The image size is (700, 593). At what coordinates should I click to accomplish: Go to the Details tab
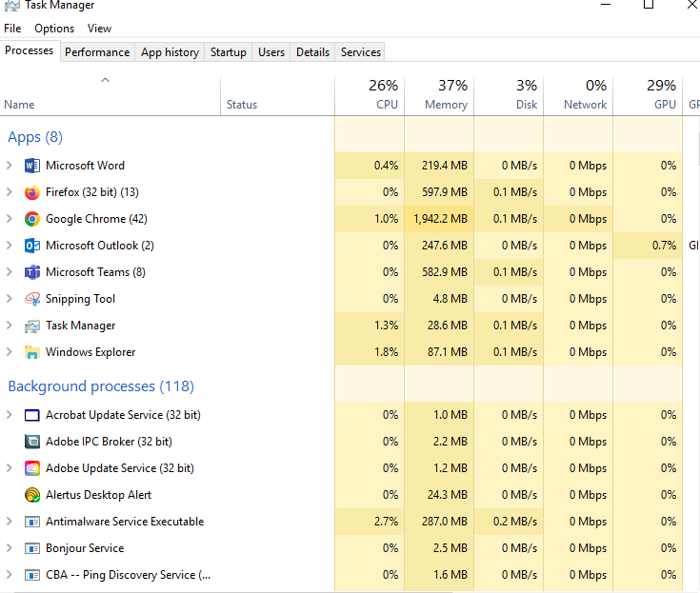[312, 52]
